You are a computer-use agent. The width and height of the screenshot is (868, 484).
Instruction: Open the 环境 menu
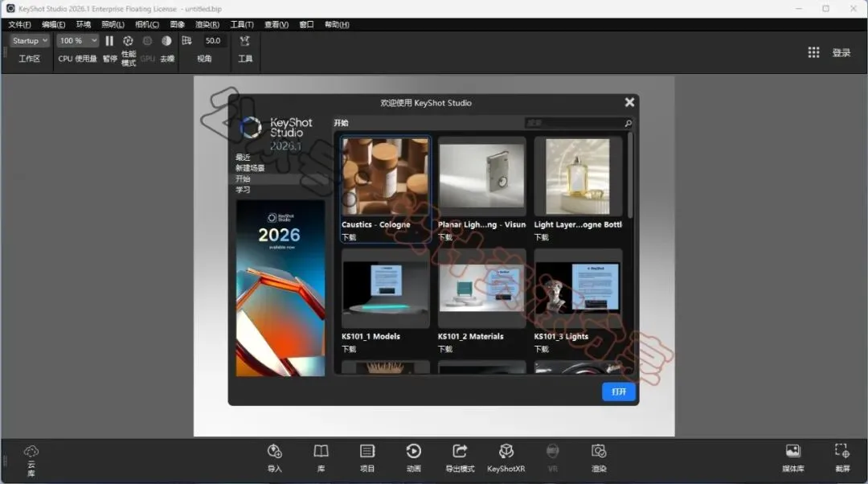coord(84,24)
